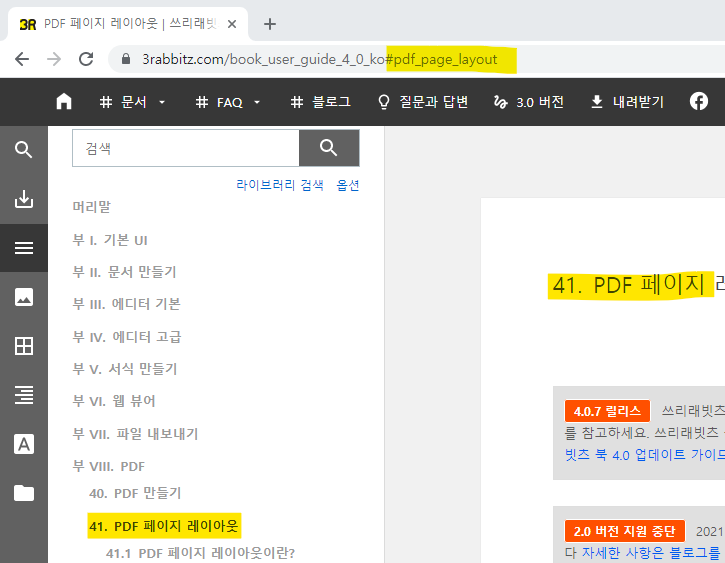Open a new browser tab

[270, 24]
